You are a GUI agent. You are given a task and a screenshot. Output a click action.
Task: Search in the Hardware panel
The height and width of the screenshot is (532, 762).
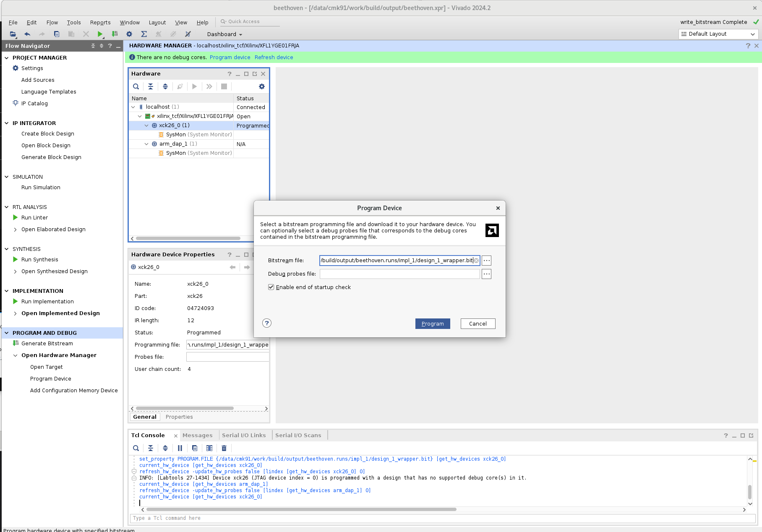point(136,86)
